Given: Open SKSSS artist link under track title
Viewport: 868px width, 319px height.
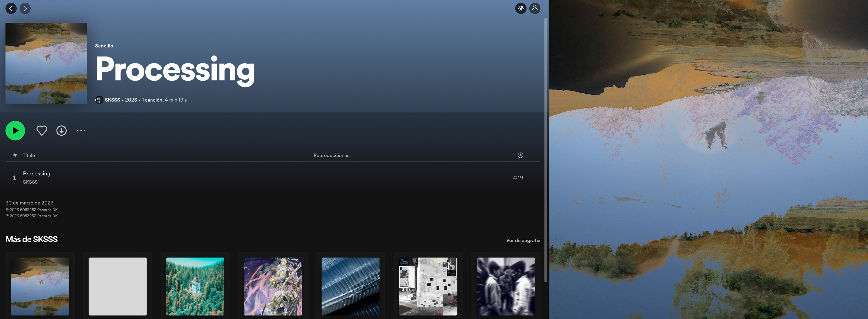Looking at the screenshot, I should point(30,182).
